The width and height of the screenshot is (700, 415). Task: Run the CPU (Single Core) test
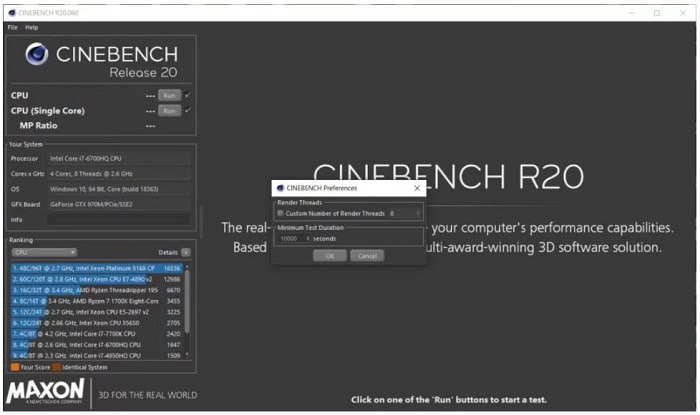(x=169, y=111)
